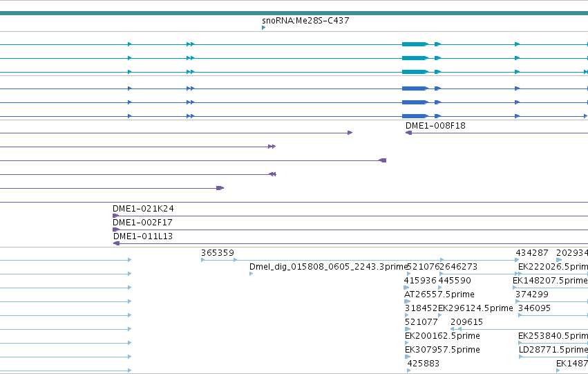Select Dmel_dig_015808_0605_2243.3prime label
This screenshot has height=374, width=588.
click(x=328, y=267)
